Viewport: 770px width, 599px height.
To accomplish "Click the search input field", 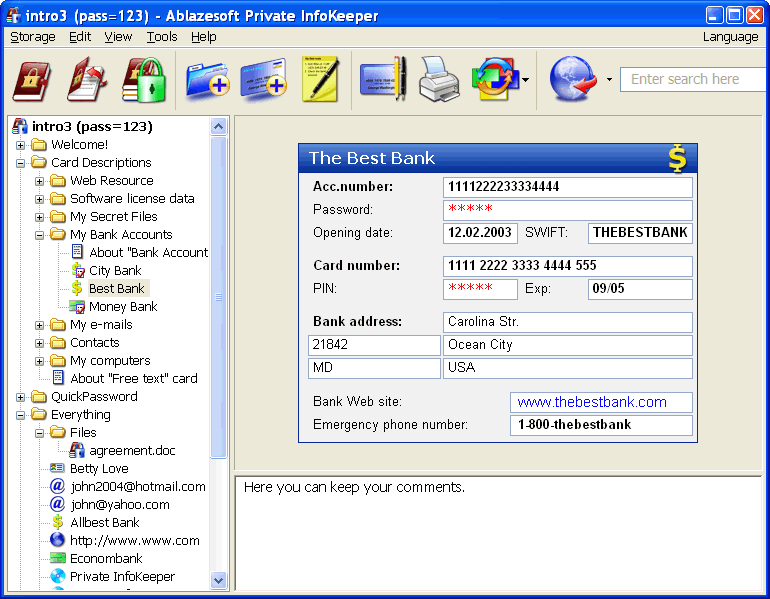I will coord(692,79).
